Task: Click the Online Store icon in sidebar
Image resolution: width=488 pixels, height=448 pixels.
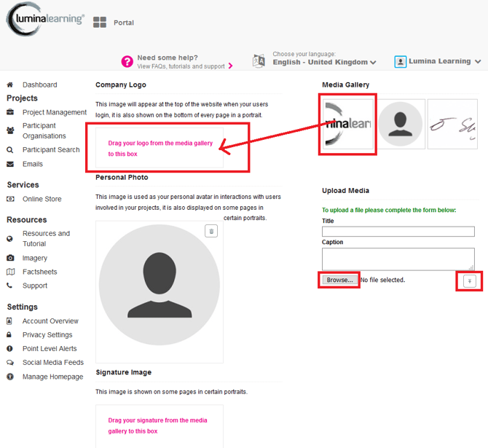Action: [x=10, y=199]
